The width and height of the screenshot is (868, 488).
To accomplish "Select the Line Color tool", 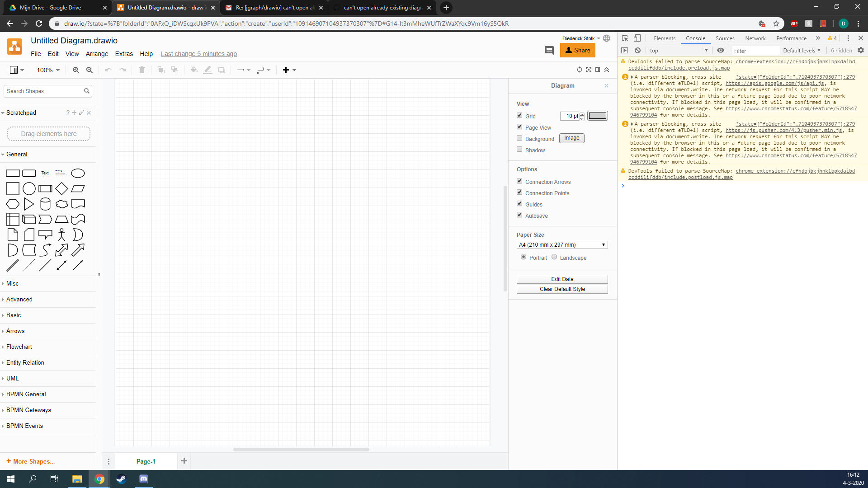I will pyautogui.click(x=208, y=70).
